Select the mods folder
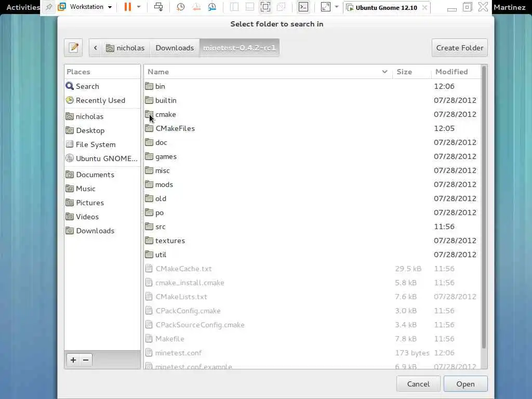 pos(312,184)
